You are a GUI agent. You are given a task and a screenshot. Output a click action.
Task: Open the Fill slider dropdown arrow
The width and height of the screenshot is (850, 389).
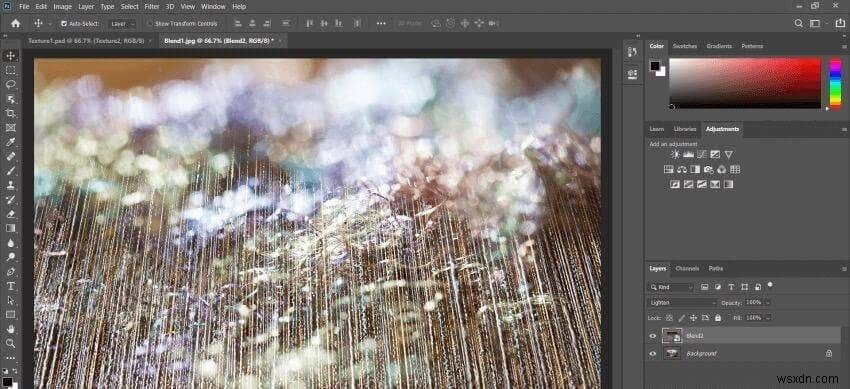click(x=767, y=318)
